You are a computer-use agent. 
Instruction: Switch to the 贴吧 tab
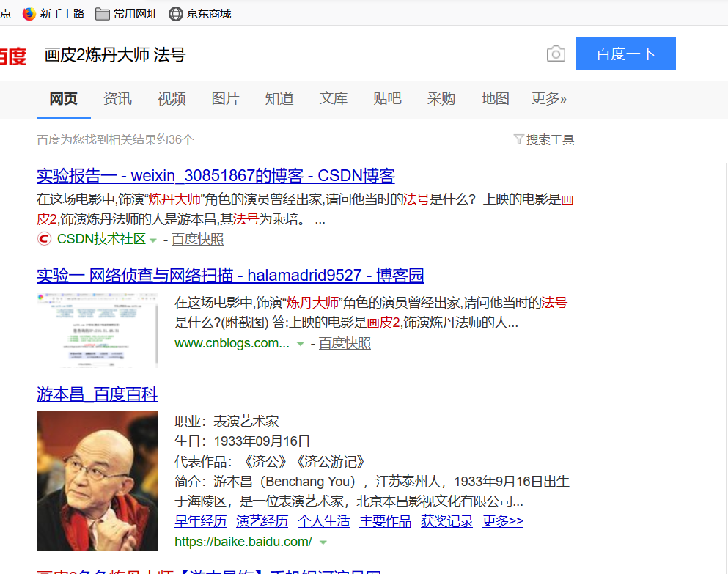click(387, 98)
